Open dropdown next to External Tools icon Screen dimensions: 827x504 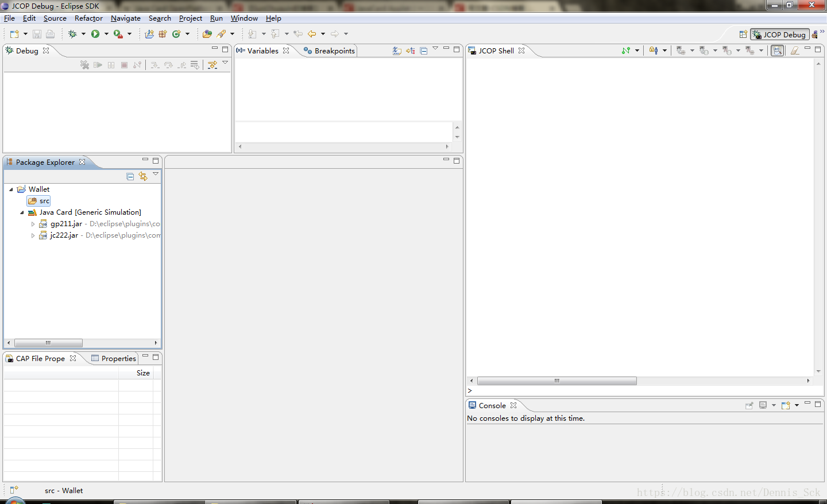129,34
